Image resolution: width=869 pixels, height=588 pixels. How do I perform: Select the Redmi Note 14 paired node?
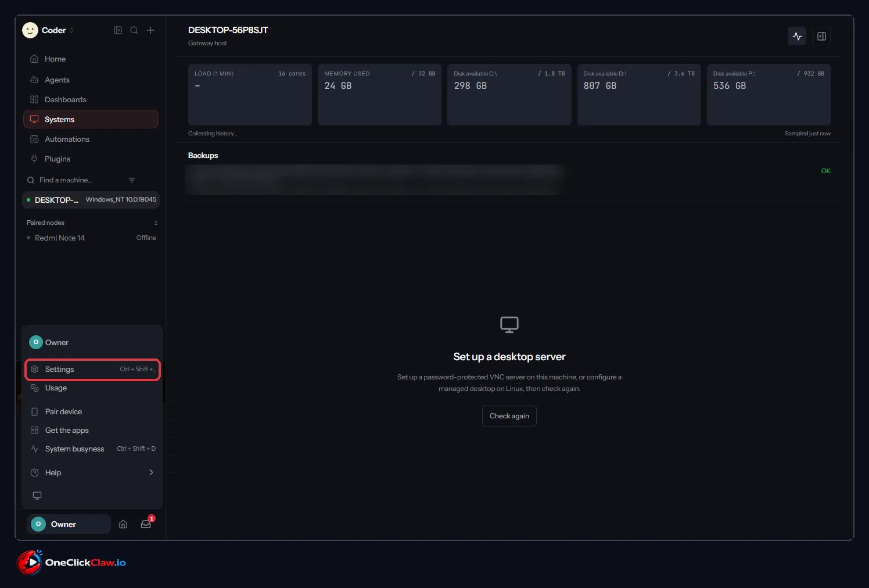91,238
